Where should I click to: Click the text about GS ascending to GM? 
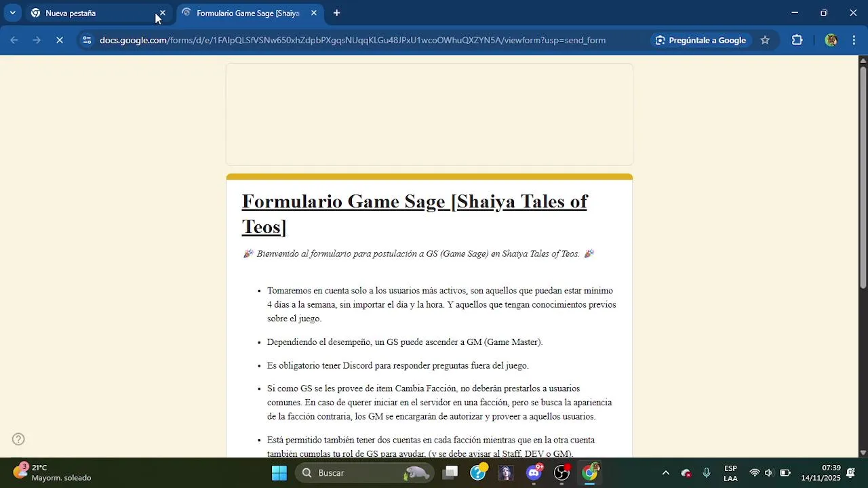[405, 342]
